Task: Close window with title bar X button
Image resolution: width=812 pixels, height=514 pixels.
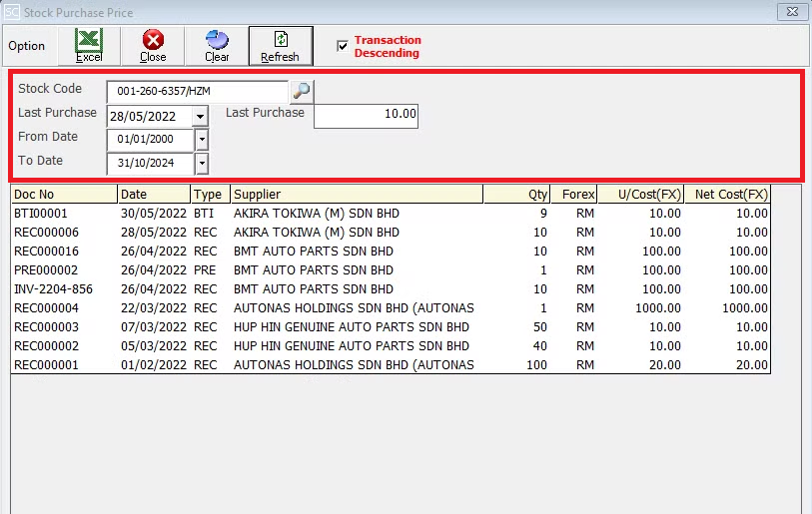Action: [x=792, y=11]
